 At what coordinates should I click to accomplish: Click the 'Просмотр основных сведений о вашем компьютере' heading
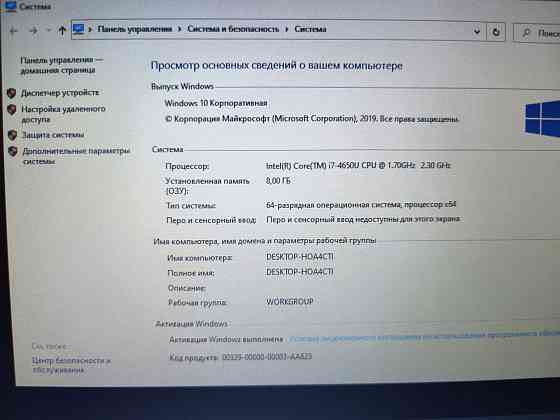click(x=276, y=66)
